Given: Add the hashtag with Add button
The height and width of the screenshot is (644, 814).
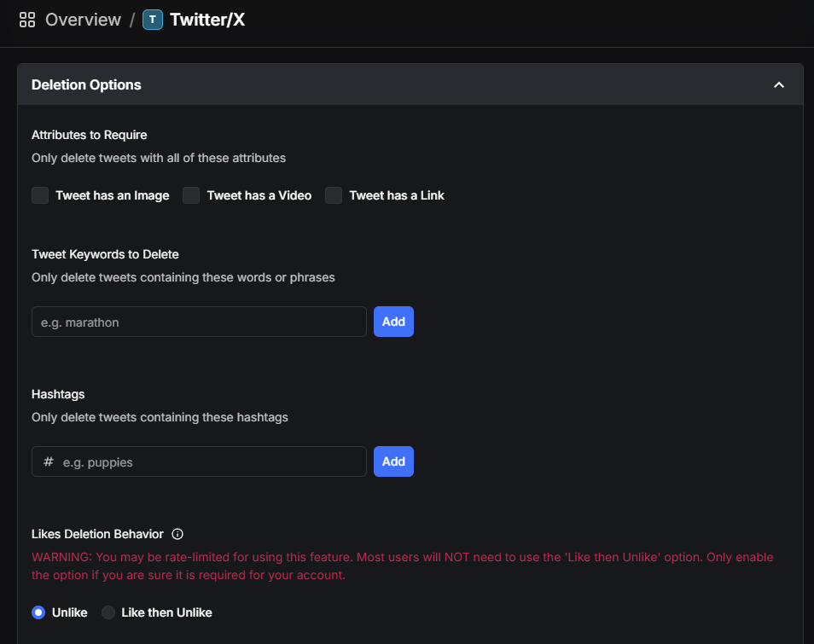Looking at the screenshot, I should click(x=393, y=461).
